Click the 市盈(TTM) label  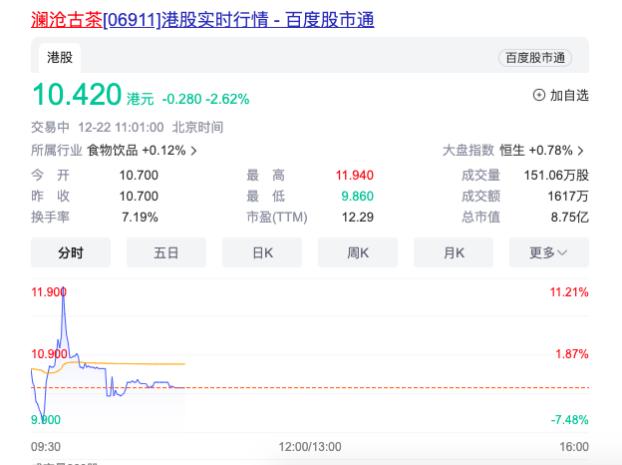pyautogui.click(x=276, y=217)
